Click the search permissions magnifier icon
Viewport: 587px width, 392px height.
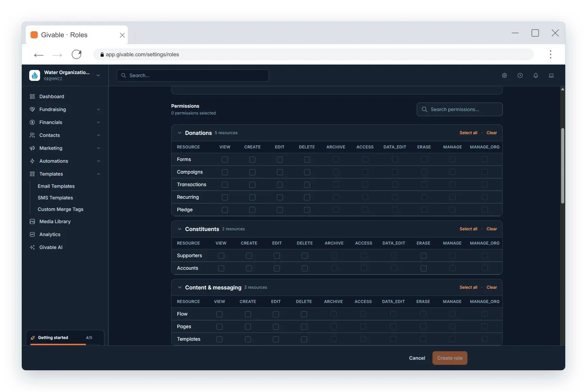pos(425,109)
